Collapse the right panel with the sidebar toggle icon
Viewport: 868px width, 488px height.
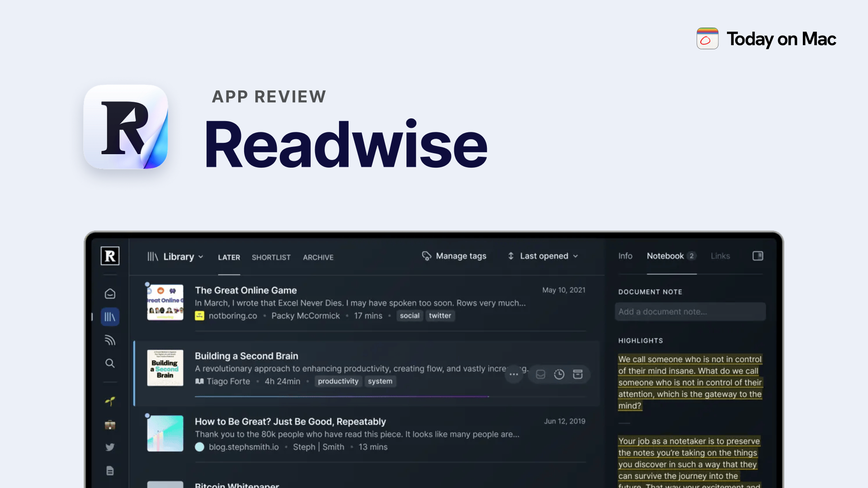[x=758, y=256]
